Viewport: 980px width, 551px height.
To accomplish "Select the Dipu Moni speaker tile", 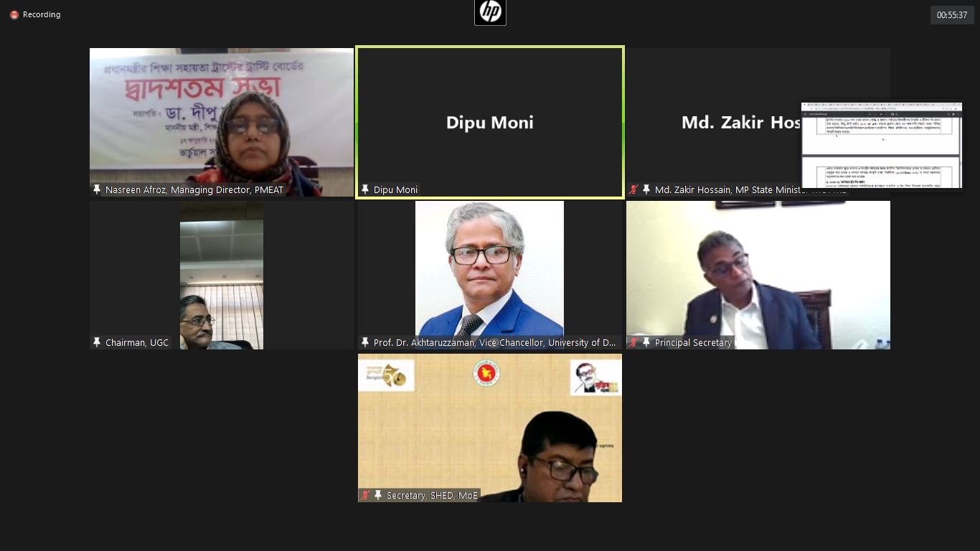I will tap(490, 122).
